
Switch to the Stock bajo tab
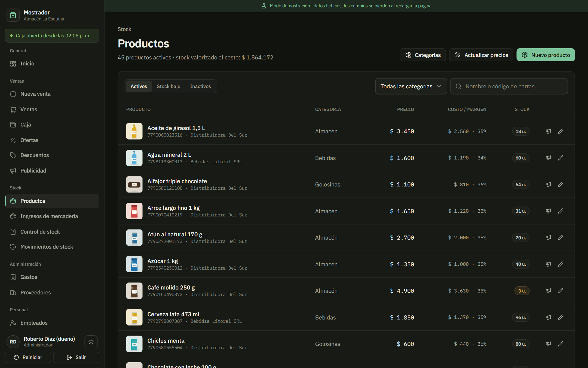[169, 86]
